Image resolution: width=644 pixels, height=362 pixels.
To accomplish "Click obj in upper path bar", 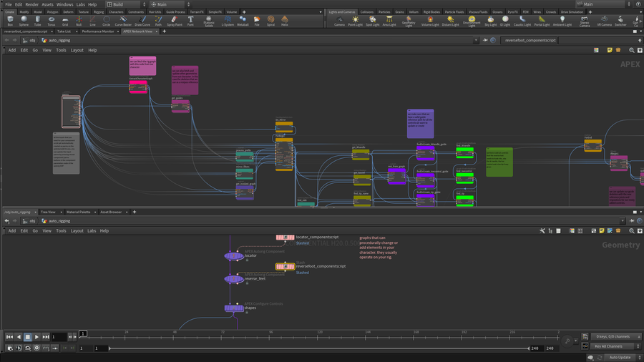I will 32,40.
